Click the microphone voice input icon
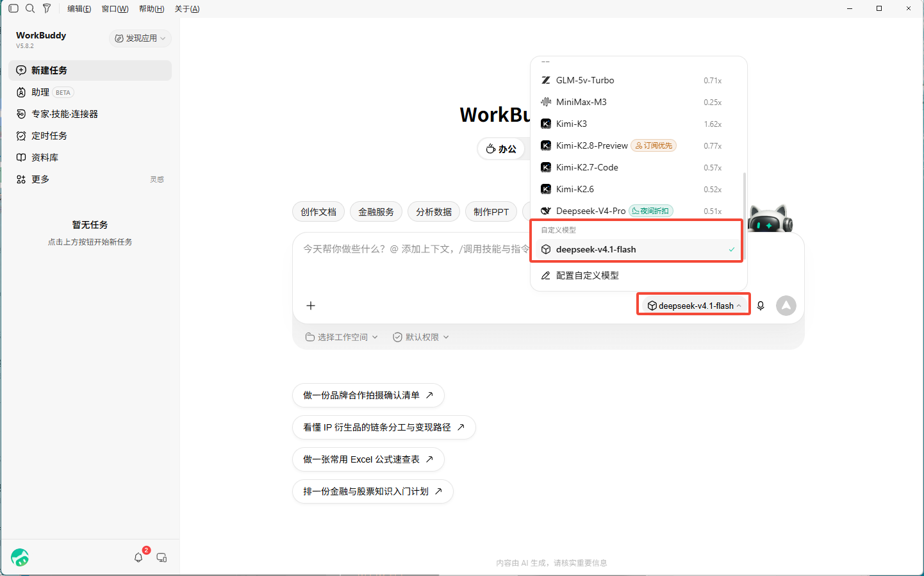924x576 pixels. point(761,306)
